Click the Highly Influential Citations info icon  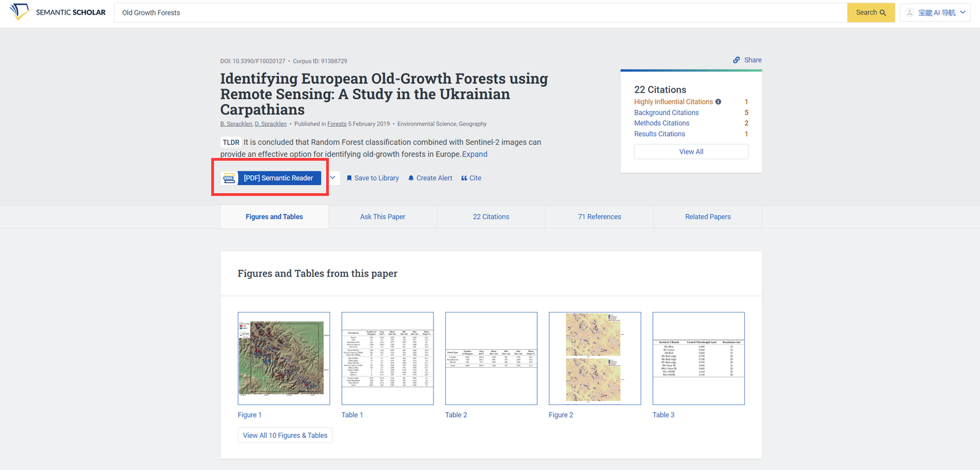coord(718,102)
